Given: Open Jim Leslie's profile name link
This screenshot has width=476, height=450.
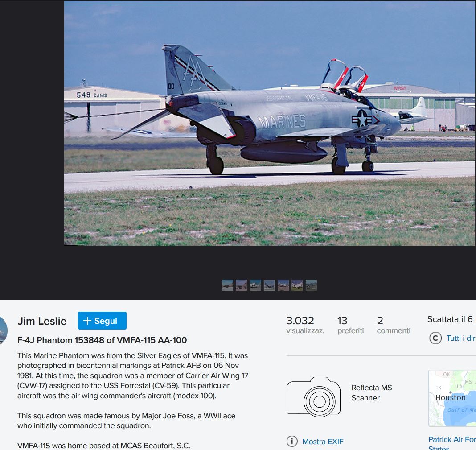Looking at the screenshot, I should tap(42, 321).
